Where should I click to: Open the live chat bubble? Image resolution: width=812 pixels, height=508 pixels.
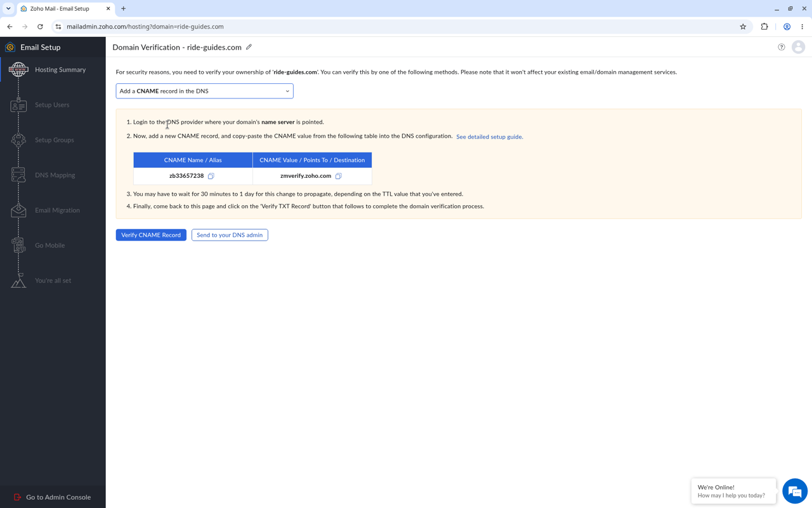point(795,491)
